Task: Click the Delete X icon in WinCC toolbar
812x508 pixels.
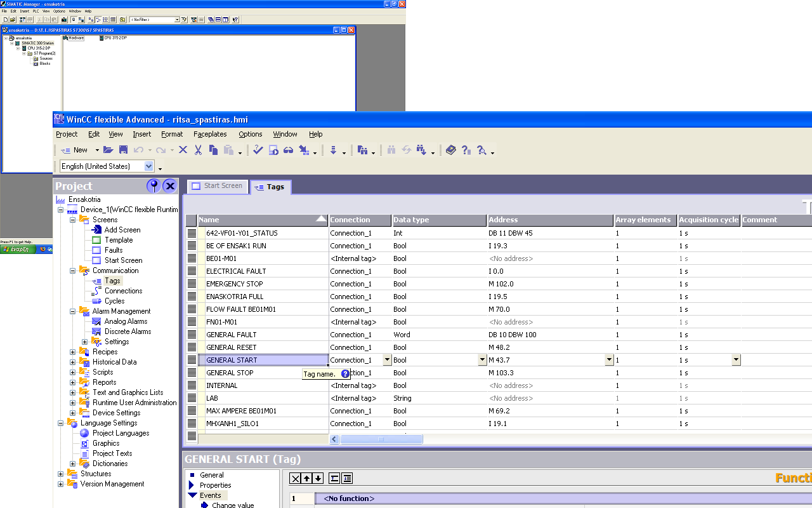Action: click(183, 150)
